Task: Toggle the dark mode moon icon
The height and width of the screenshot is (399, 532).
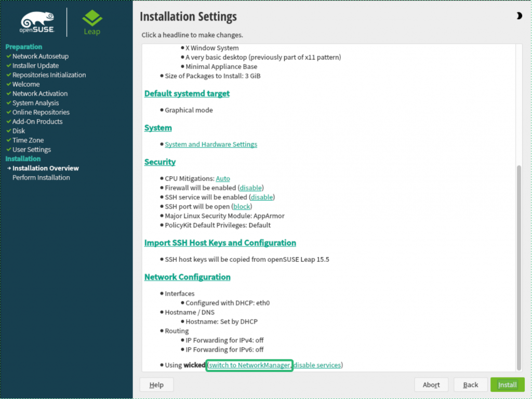Action: tap(519, 17)
